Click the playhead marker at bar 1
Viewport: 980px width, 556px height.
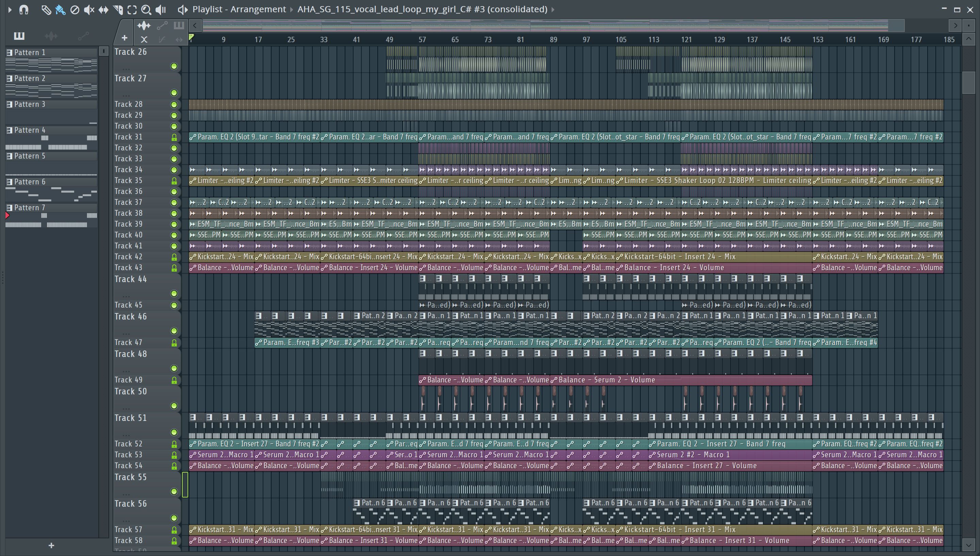[192, 37]
